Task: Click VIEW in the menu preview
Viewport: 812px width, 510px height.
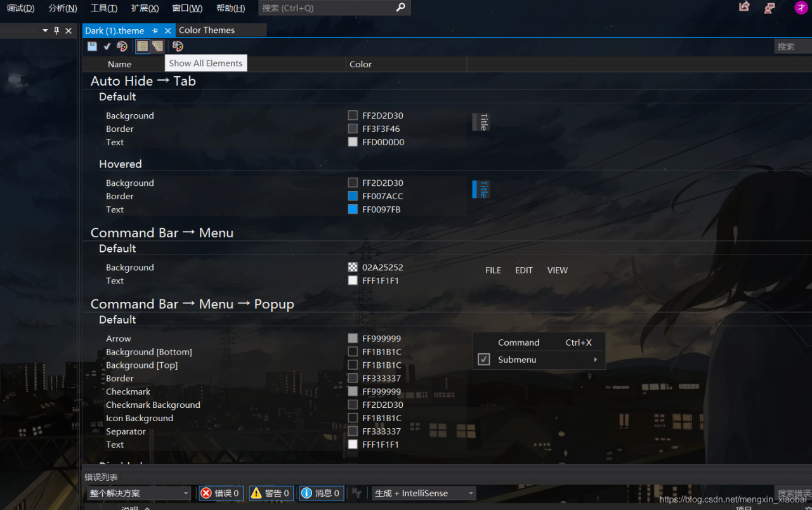Action: click(x=558, y=270)
